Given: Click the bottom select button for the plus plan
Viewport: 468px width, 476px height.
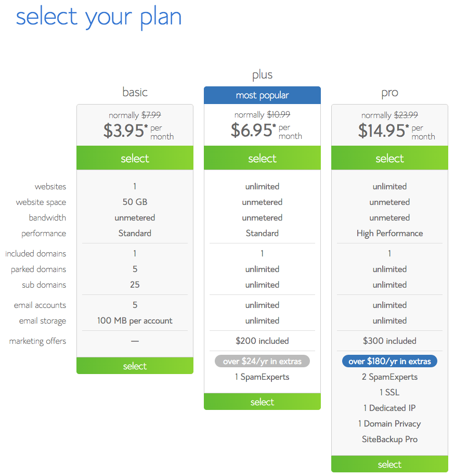Looking at the screenshot, I should [262, 402].
